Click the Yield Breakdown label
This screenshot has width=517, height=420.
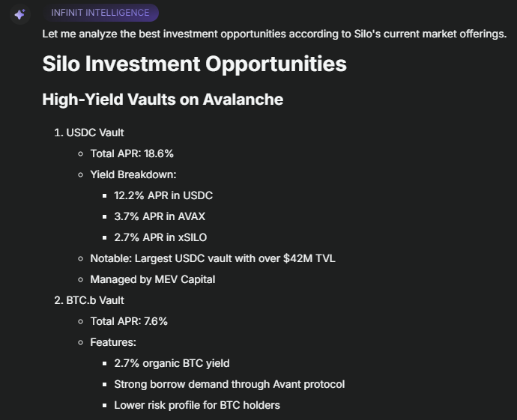click(133, 174)
